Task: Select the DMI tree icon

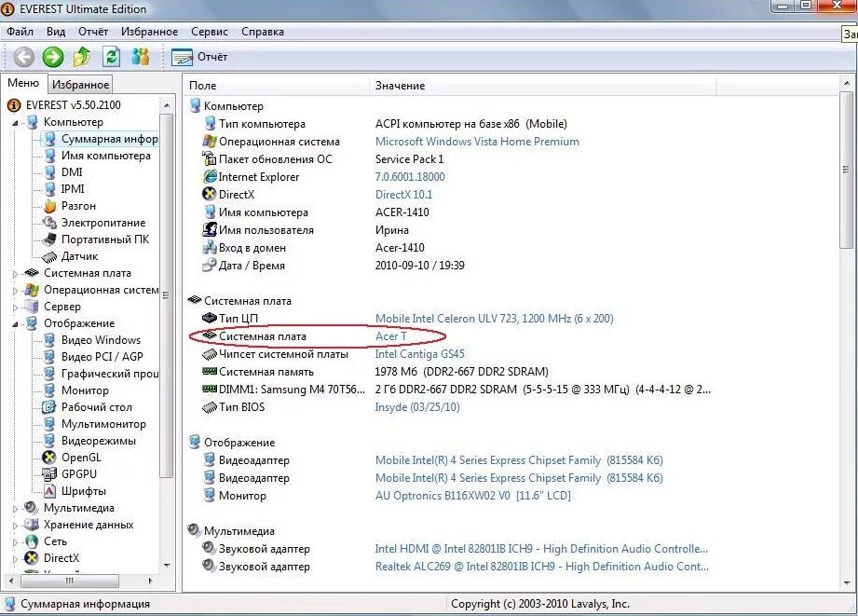Action: pos(49,172)
